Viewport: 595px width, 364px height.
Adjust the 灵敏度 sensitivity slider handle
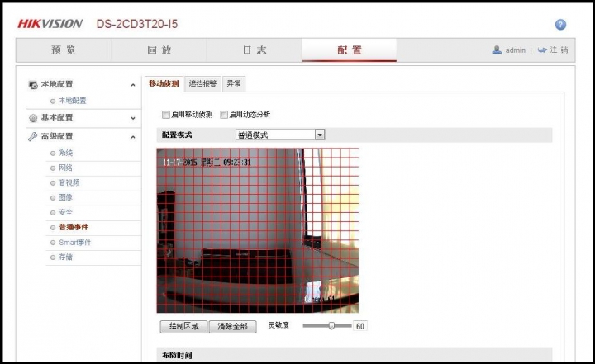point(331,326)
